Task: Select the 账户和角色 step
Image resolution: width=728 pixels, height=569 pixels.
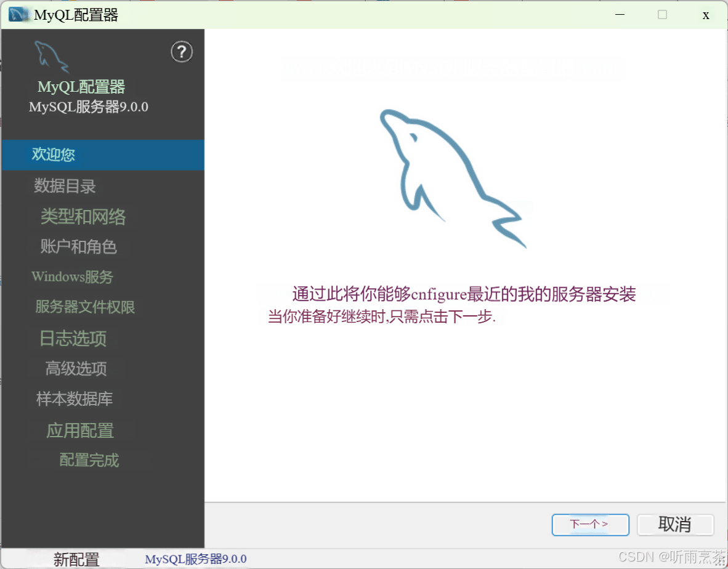Action: (78, 246)
